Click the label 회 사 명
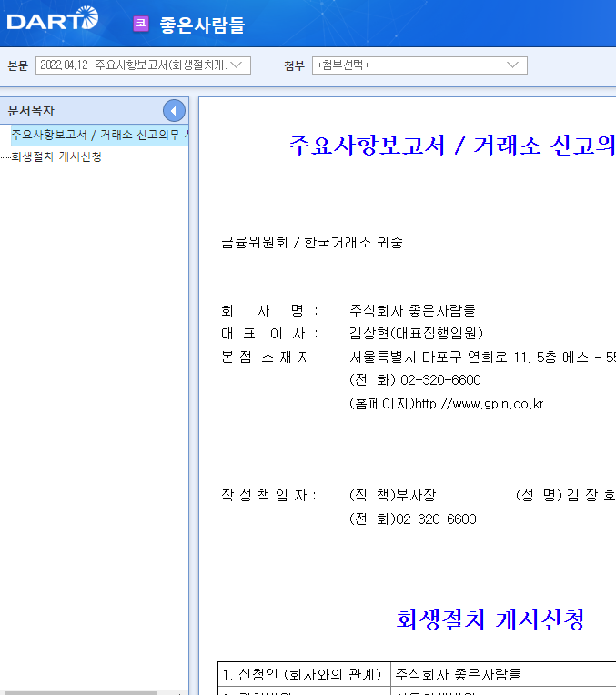Image resolution: width=616 pixels, height=695 pixels. pos(269,310)
